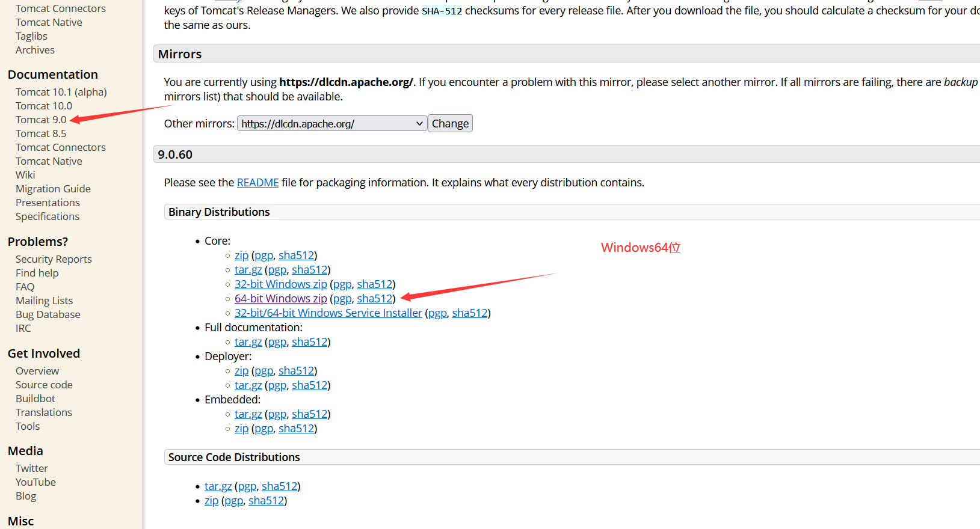Open the Find help page
Screen dimensions: 980x529
pyautogui.click(x=37, y=273)
